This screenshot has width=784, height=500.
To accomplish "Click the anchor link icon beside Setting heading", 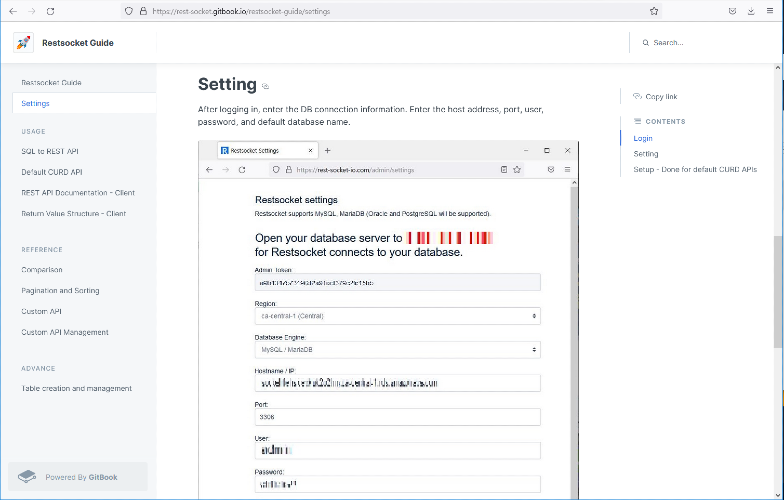I will 265,86.
